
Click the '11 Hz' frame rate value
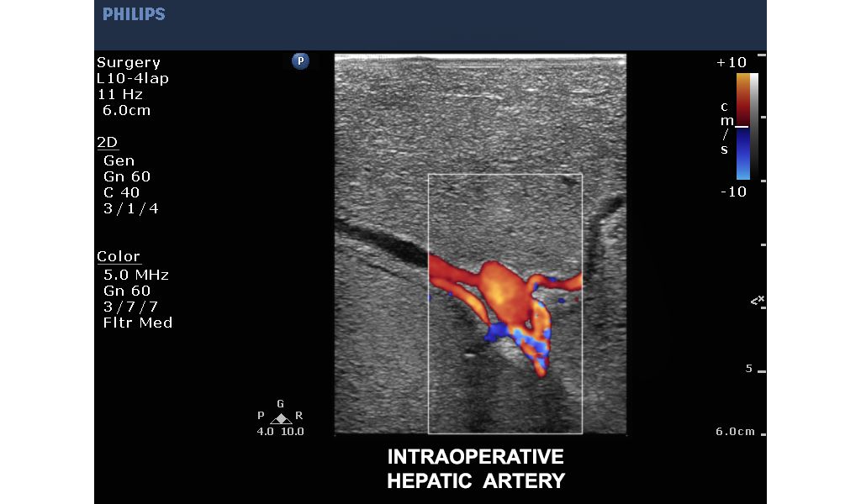click(x=119, y=94)
